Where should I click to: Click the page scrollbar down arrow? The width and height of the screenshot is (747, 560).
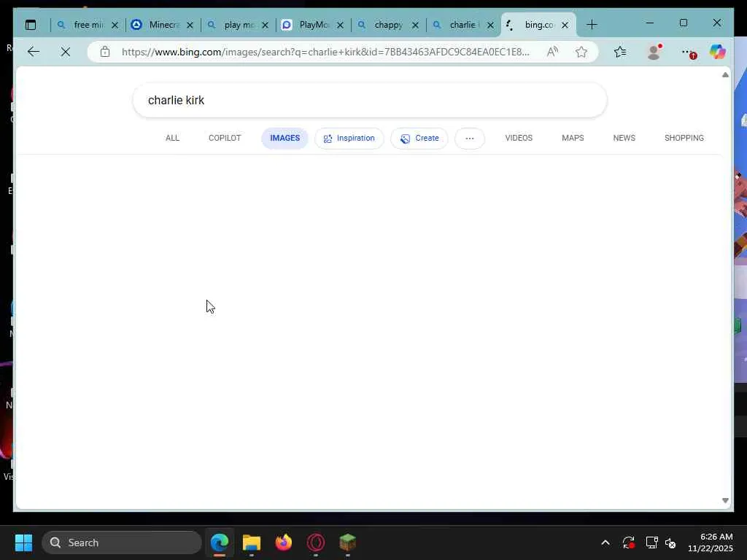725,500
